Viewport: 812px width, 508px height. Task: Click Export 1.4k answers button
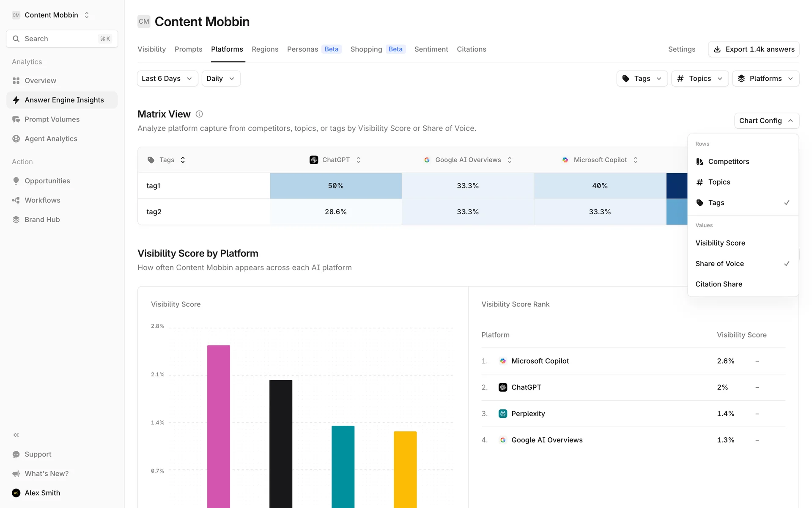(753, 50)
